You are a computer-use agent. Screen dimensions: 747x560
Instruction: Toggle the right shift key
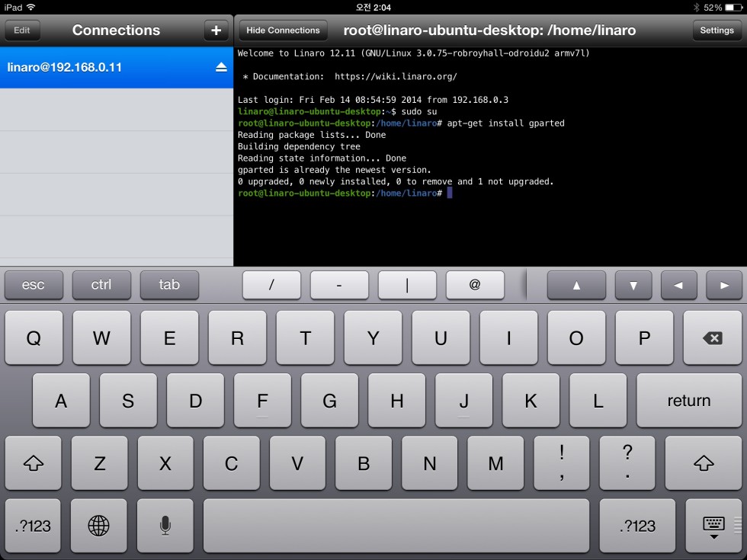(704, 463)
